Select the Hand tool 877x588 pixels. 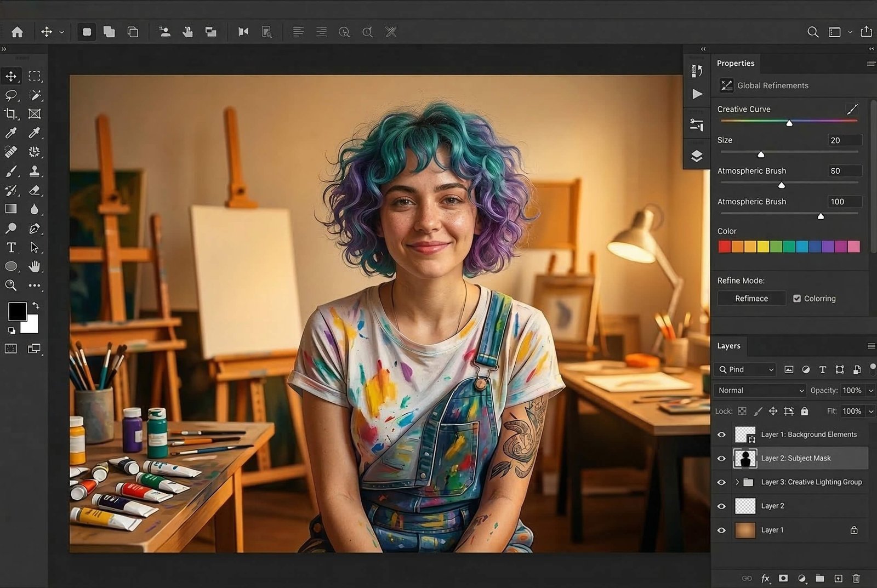click(x=35, y=267)
